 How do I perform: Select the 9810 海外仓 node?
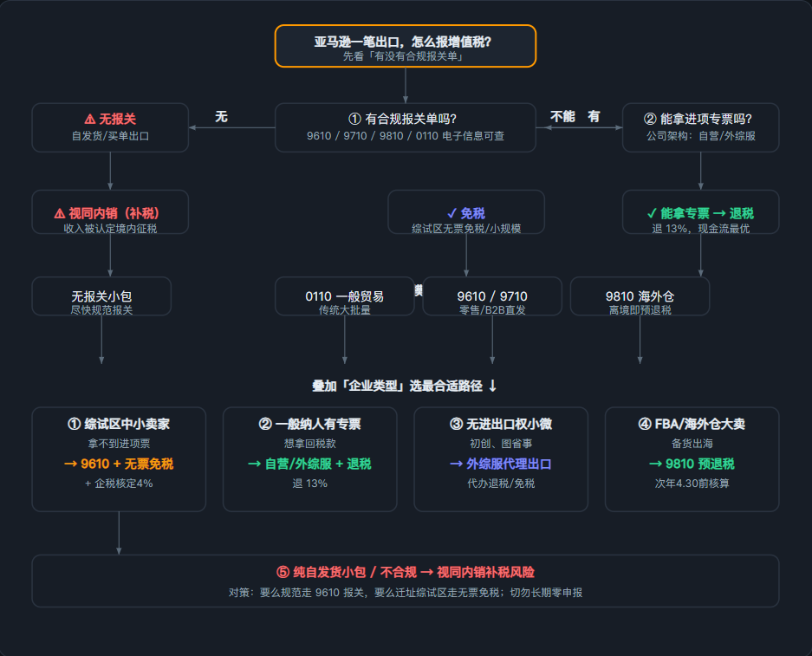[x=640, y=296]
